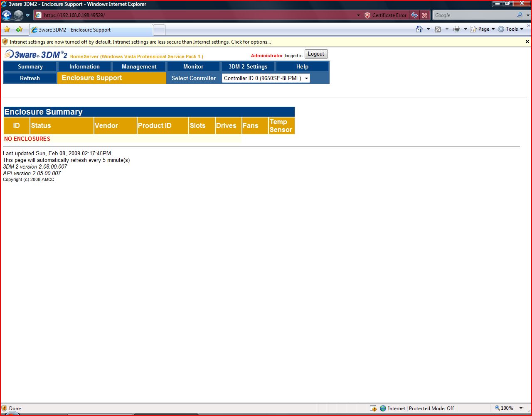Click the Drives column header

[x=229, y=125]
